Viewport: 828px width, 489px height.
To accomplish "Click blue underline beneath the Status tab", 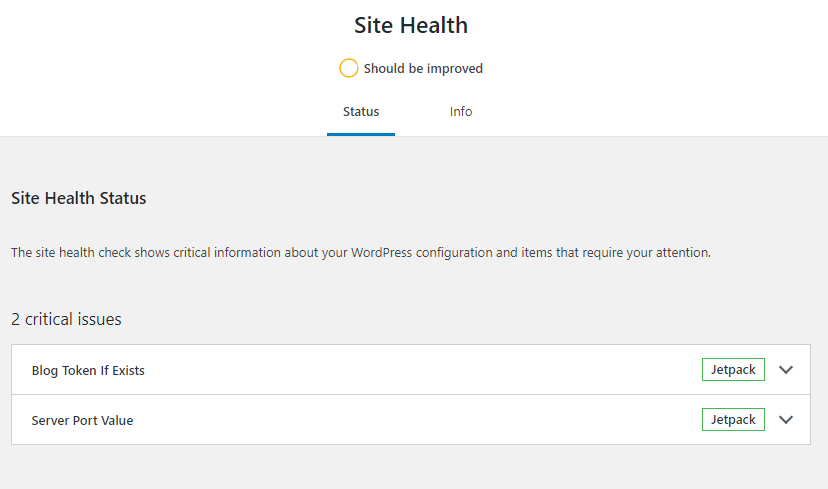I will click(361, 134).
